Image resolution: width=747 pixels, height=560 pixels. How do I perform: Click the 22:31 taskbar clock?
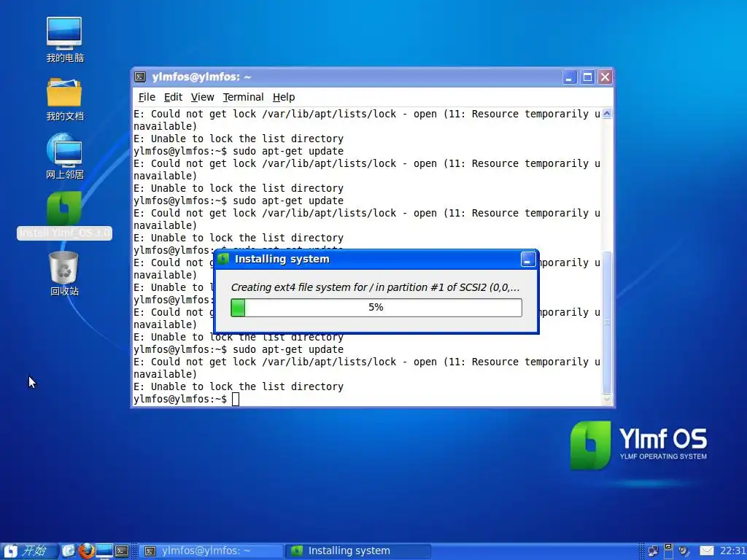732,551
